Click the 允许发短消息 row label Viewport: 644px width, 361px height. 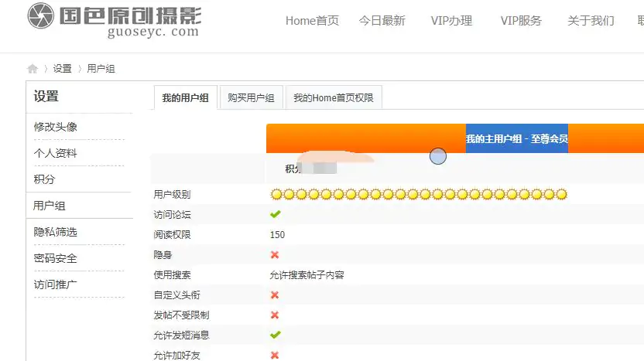click(x=182, y=335)
